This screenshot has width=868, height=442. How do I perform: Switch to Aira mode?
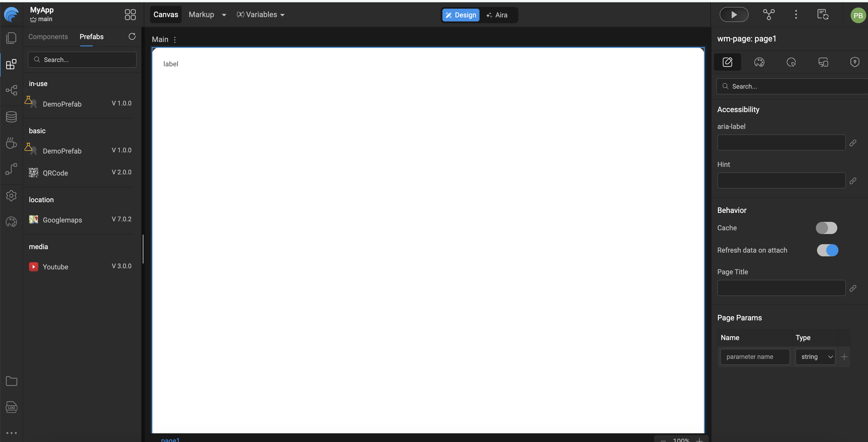click(497, 15)
